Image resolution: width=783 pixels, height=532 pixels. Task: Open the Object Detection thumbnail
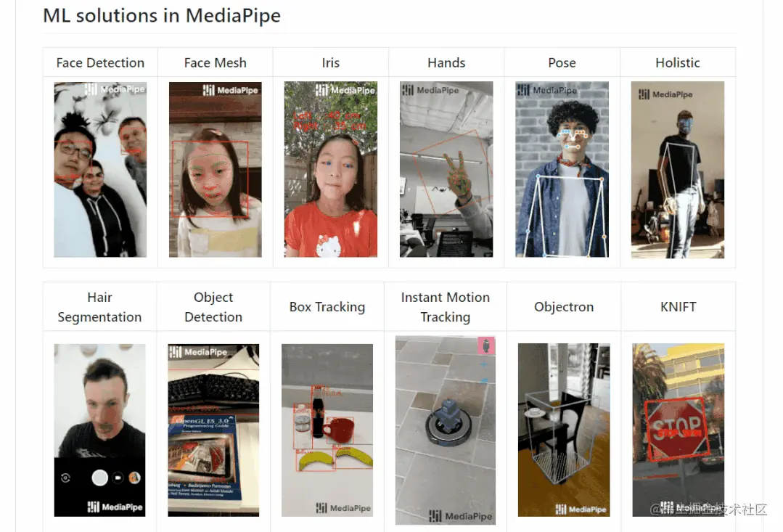click(213, 430)
